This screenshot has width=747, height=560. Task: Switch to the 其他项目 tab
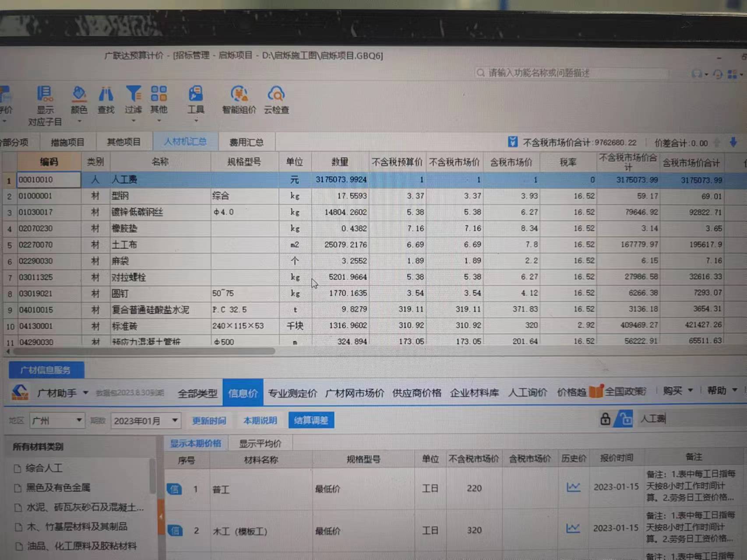pyautogui.click(x=124, y=142)
